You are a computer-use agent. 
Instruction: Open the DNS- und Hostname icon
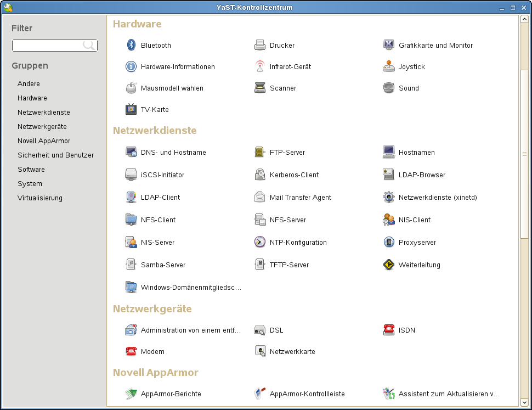point(131,151)
